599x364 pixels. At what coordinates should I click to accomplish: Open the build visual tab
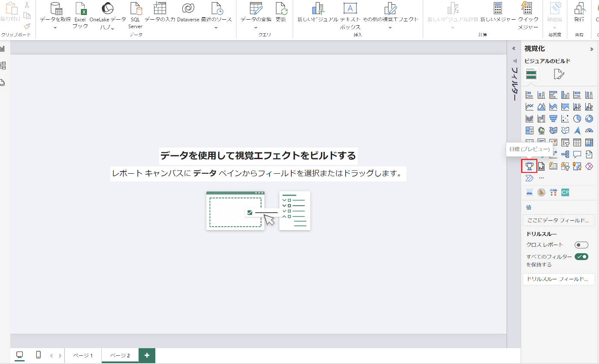coord(531,75)
